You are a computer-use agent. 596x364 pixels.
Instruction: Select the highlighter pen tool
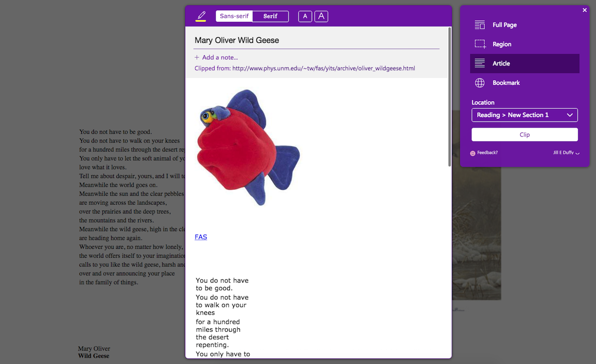(201, 15)
